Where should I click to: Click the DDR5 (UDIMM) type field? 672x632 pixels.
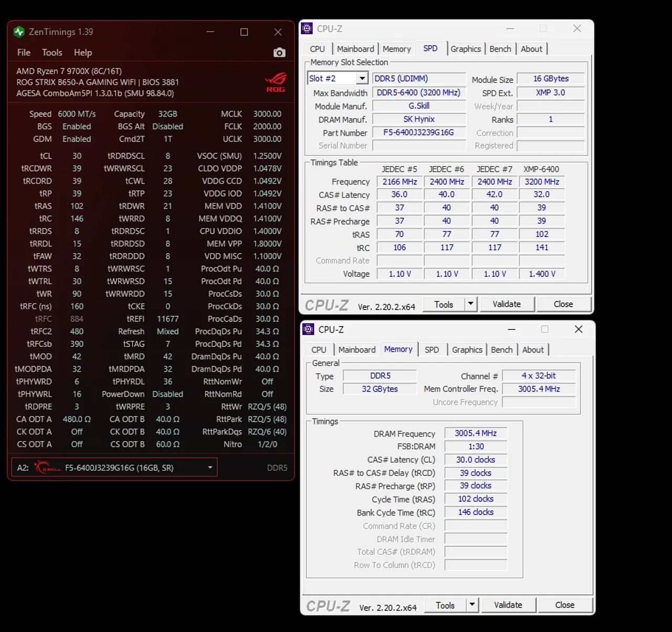(x=419, y=78)
